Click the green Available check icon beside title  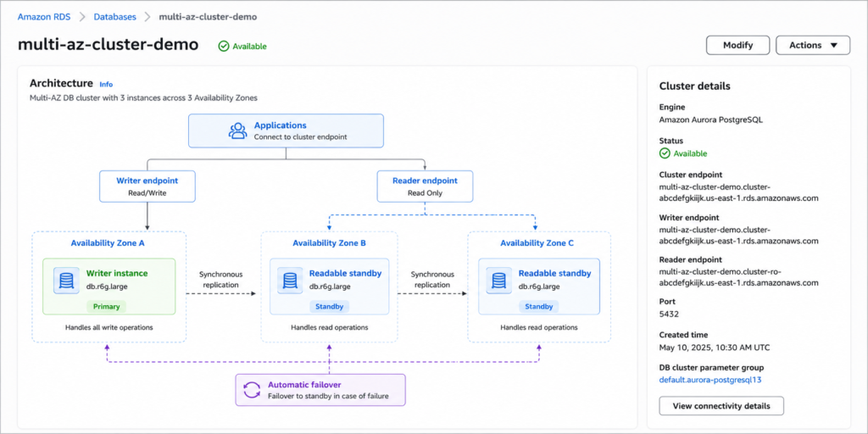coord(223,47)
